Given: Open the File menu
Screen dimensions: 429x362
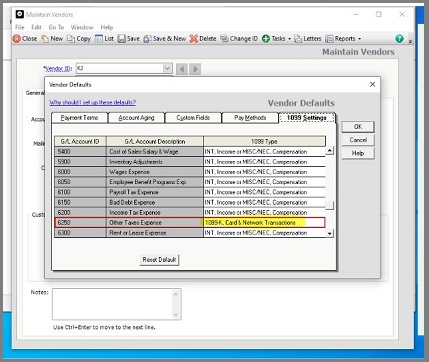Looking at the screenshot, I should 20,27.
